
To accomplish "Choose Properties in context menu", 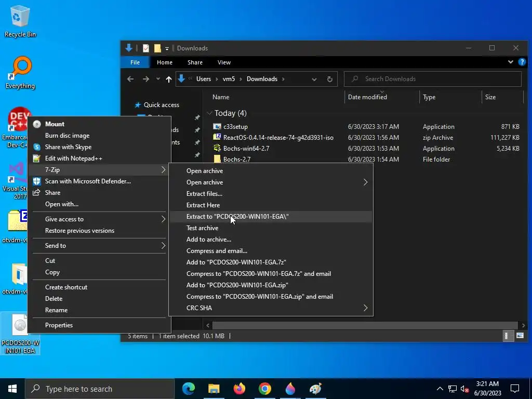I will (99, 325).
